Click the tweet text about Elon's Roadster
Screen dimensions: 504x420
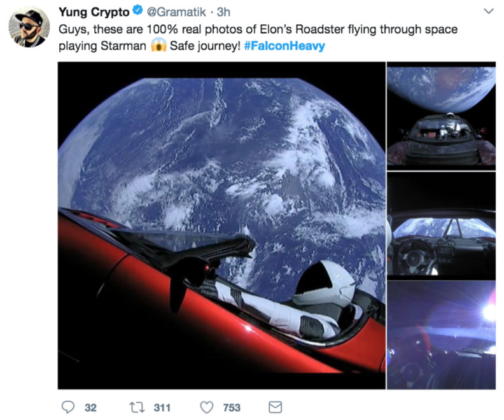pos(255,30)
